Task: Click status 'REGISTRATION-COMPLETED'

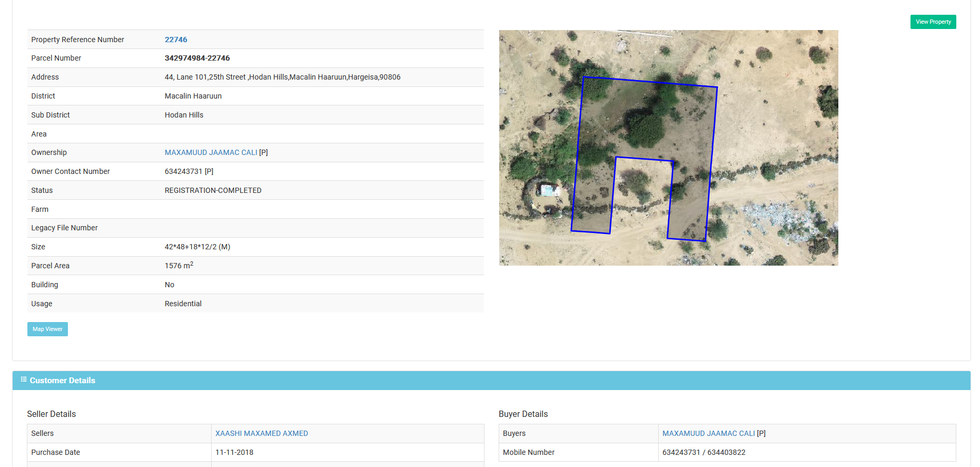Action: (x=213, y=190)
